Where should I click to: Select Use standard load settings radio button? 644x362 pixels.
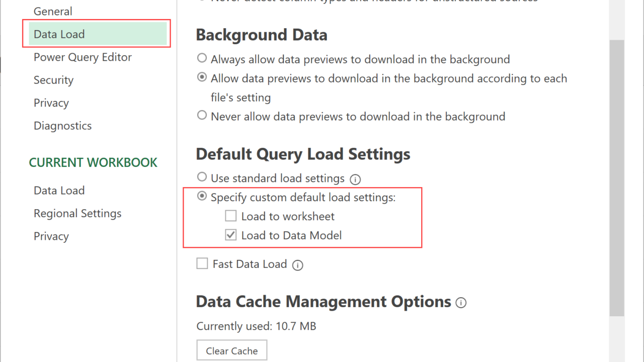pyautogui.click(x=202, y=177)
